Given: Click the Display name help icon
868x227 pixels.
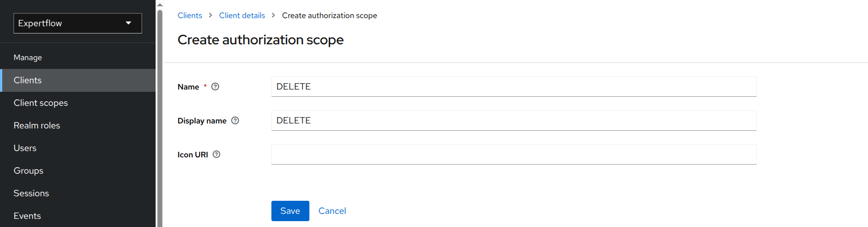Looking at the screenshot, I should (x=235, y=121).
